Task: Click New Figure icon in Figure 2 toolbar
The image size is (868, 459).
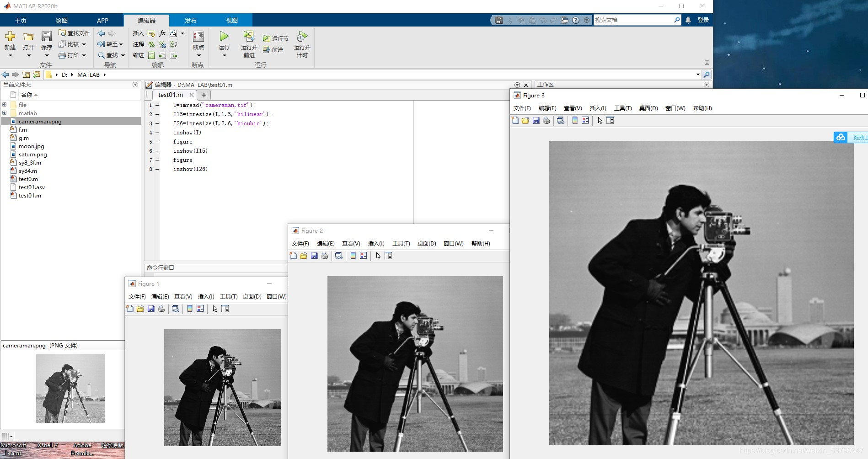Action: pos(293,256)
